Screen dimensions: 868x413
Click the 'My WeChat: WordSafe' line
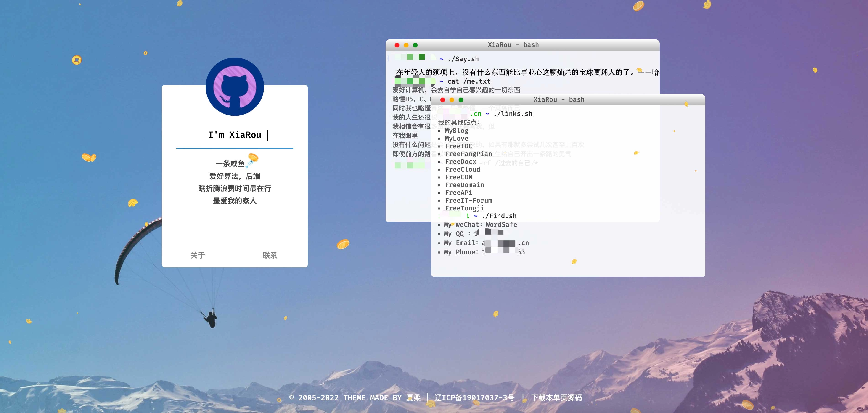click(x=480, y=225)
